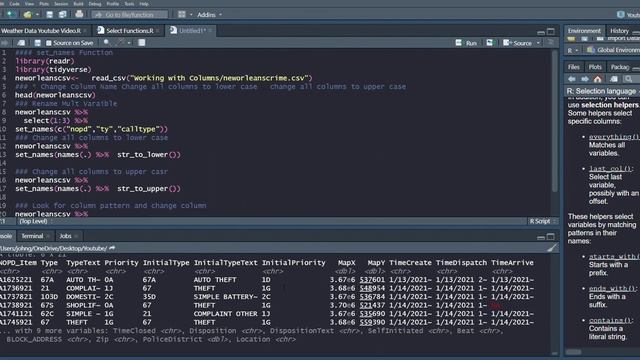Open the workspace panes layout grid icon
Image resolution: width=640 pixels, height=360 pixels.
182,15
